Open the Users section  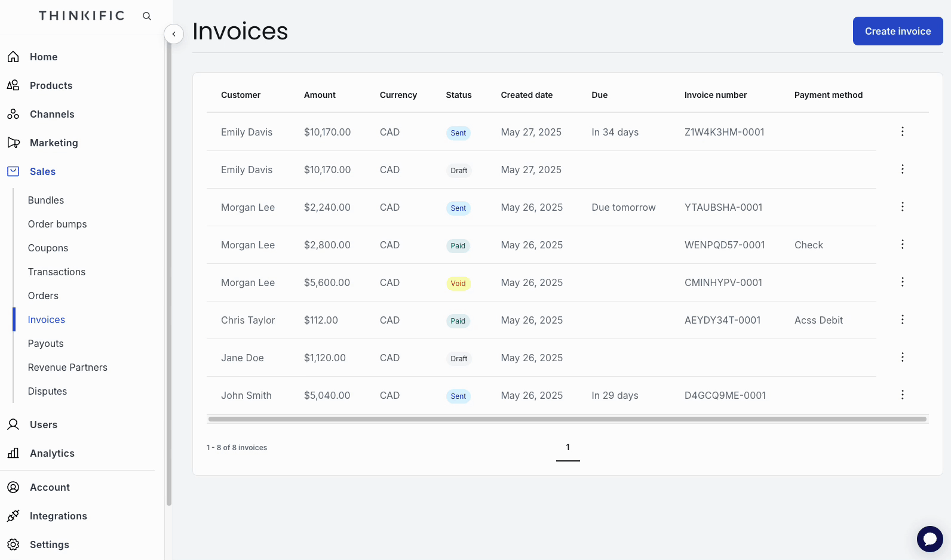click(x=44, y=424)
